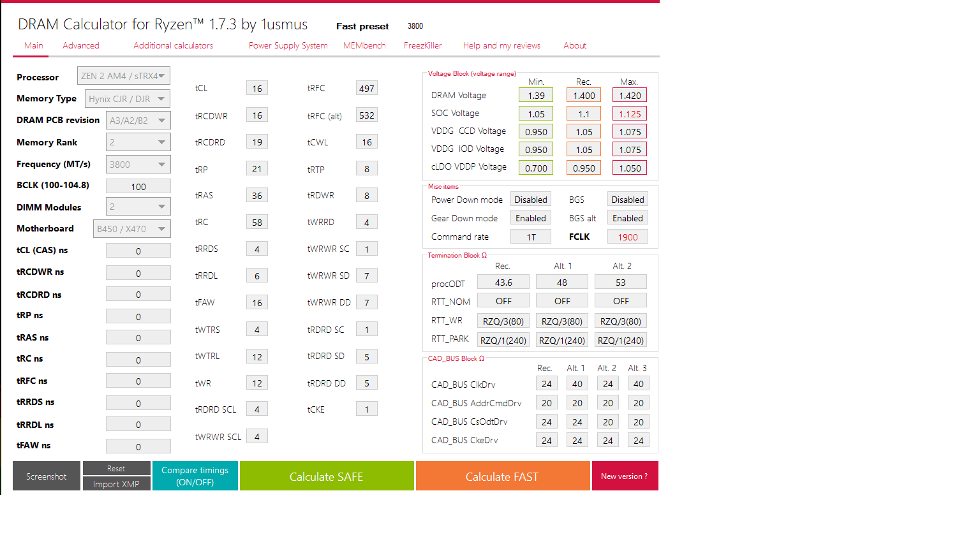980x551 pixels.
Task: Click the tRCDWR ns input field
Action: [138, 273]
